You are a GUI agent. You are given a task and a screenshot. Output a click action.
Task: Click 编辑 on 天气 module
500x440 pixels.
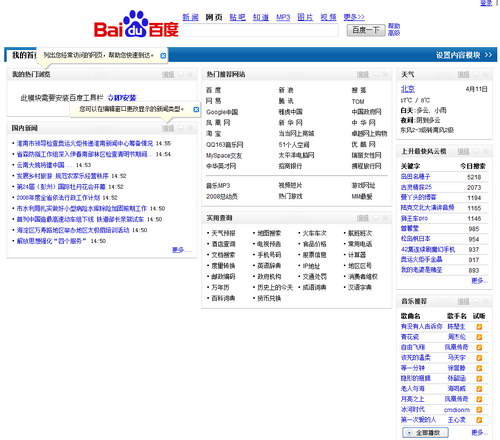tap(463, 74)
